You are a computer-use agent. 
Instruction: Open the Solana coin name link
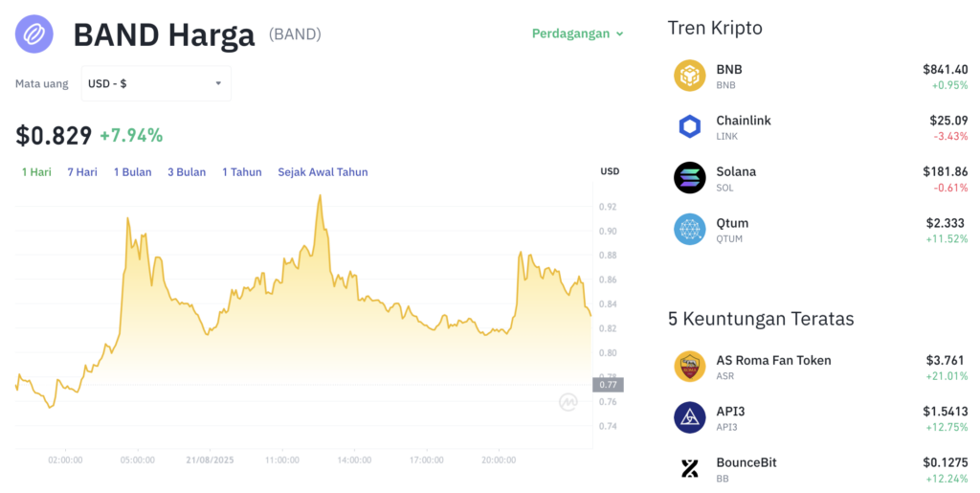point(736,171)
